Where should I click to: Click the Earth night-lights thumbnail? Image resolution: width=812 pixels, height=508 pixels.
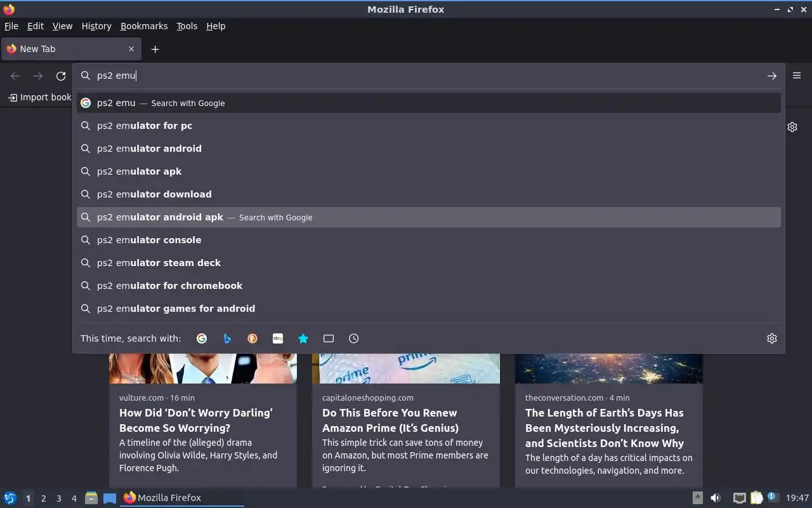(609, 369)
